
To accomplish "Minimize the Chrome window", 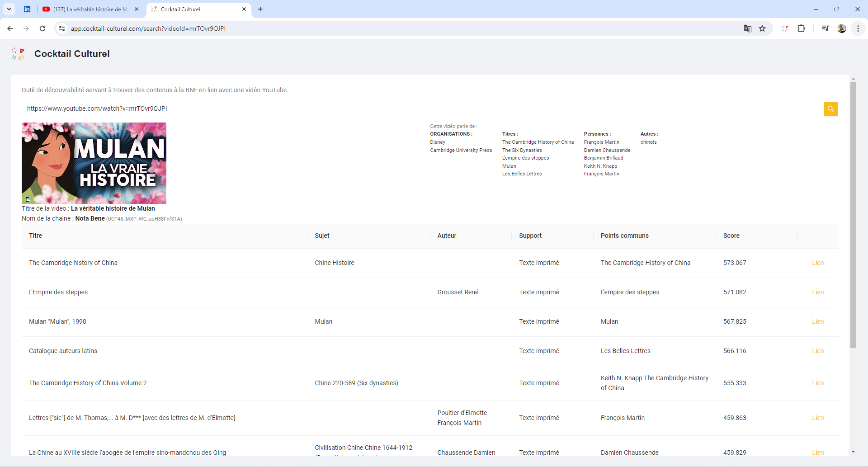I will pyautogui.click(x=816, y=9).
